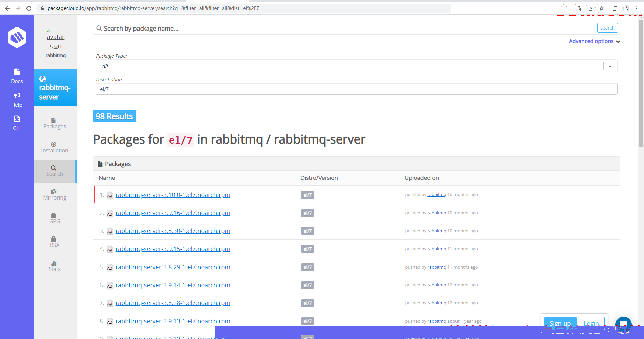Screen dimensions: 644x339
Task: Click the browser address bar URL
Action: click(x=153, y=8)
